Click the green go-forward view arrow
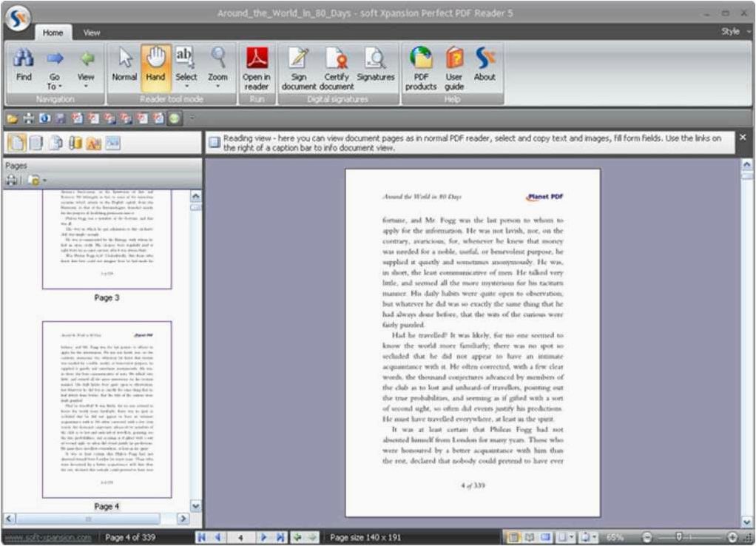This screenshot has height=546, width=756. pos(312,537)
